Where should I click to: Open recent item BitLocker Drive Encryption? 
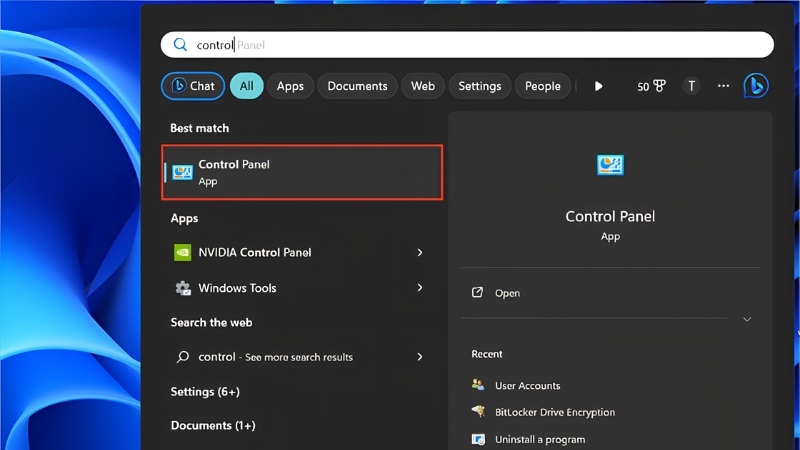tap(555, 412)
